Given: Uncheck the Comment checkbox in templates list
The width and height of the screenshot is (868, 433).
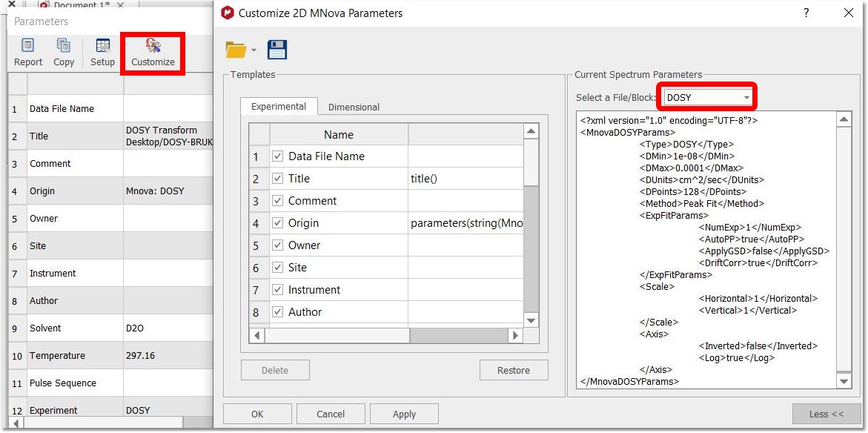Looking at the screenshot, I should (x=278, y=200).
